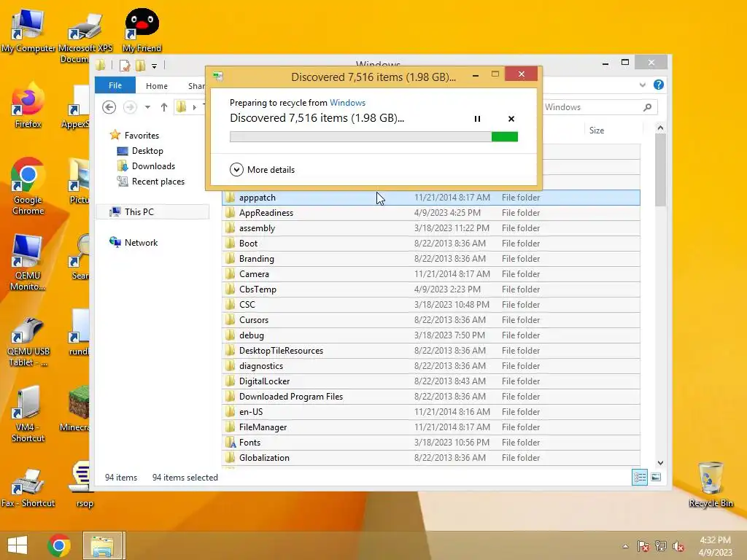Image resolution: width=747 pixels, height=560 pixels.
Task: Open VM4 Shortcut desktop icon
Action: 28,414
